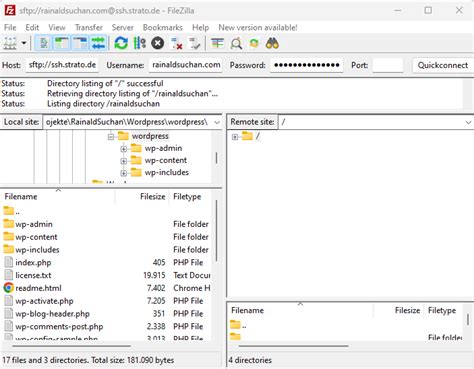Search for files with binoculars icon
The width and height of the screenshot is (474, 369).
[x=272, y=43]
